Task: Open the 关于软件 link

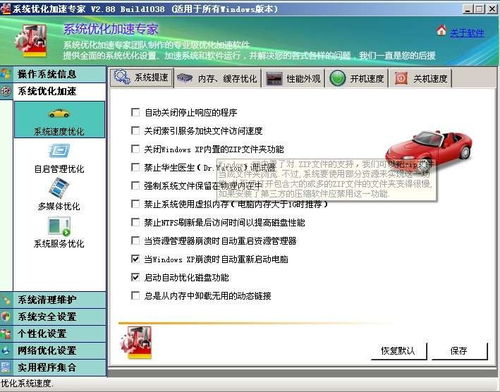Action: click(x=467, y=33)
